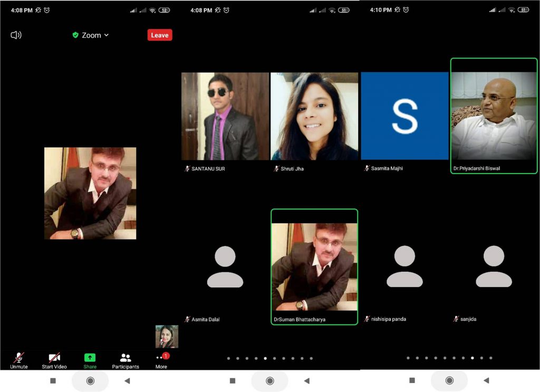Click the green shield encryption icon
540x392 pixels.
[x=75, y=35]
